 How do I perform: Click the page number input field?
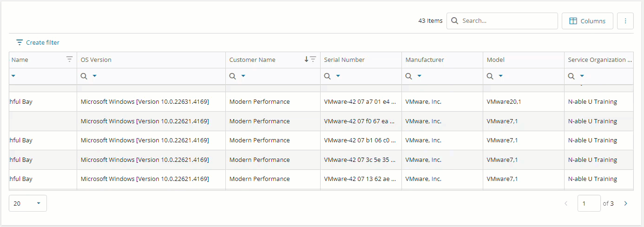(x=589, y=203)
